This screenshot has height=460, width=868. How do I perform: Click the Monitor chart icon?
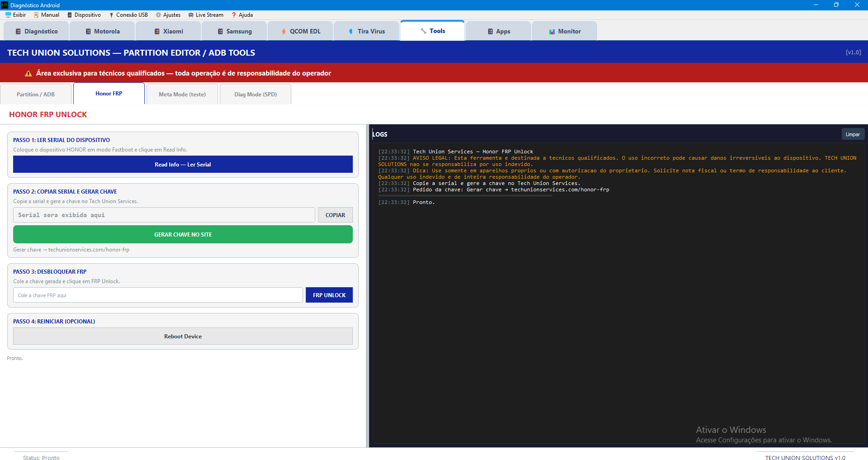[x=552, y=32]
